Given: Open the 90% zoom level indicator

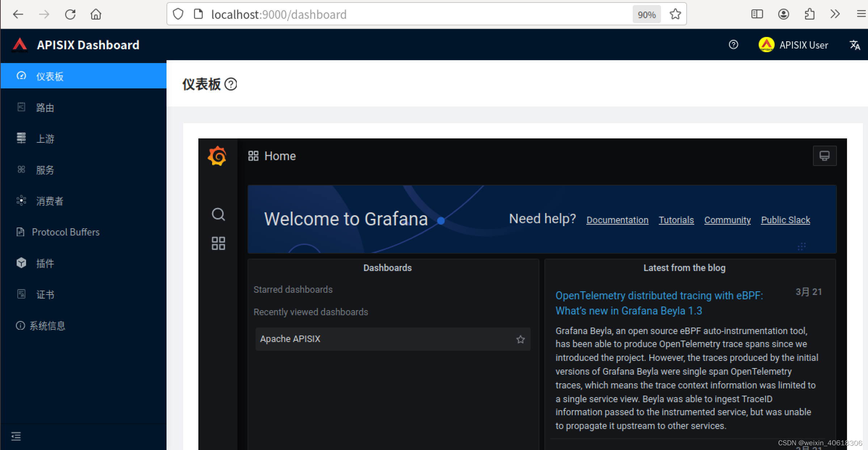Looking at the screenshot, I should click(646, 14).
